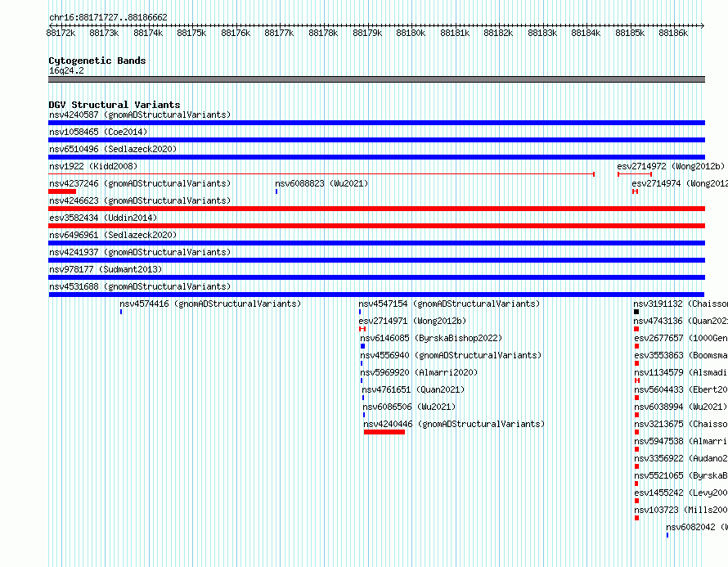
Task: Select nsv4547154 gnomAD variant label
Action: 449,304
